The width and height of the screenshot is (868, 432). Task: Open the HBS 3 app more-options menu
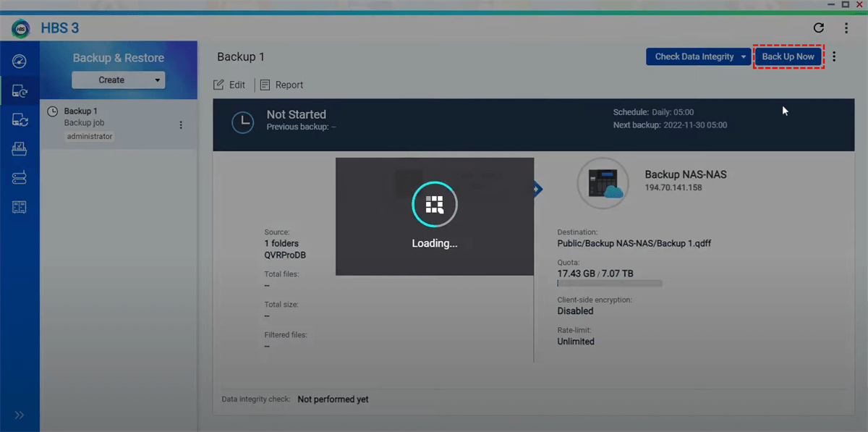(846, 28)
